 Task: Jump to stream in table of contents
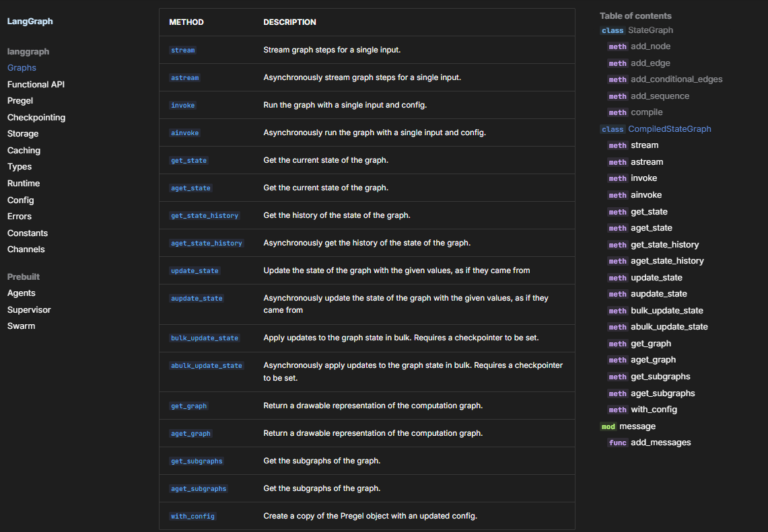[x=645, y=145]
